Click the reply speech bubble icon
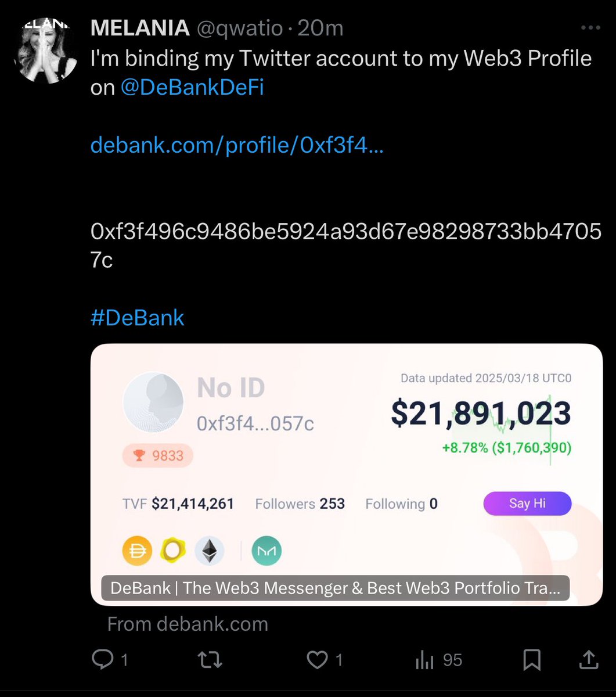The width and height of the screenshot is (616, 697). tap(103, 659)
